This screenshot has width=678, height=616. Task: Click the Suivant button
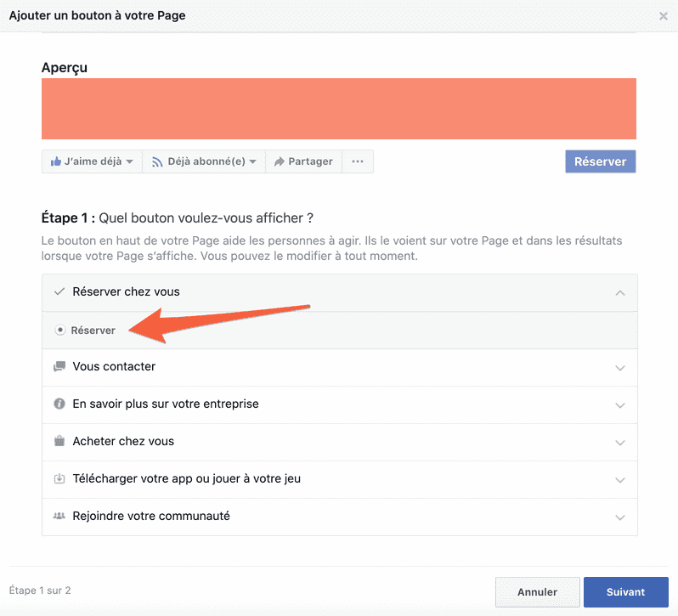click(x=625, y=592)
